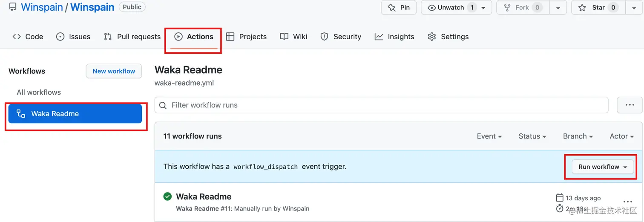Click the Star count badge
Viewport: 644px width, 222px height.
click(613, 7)
